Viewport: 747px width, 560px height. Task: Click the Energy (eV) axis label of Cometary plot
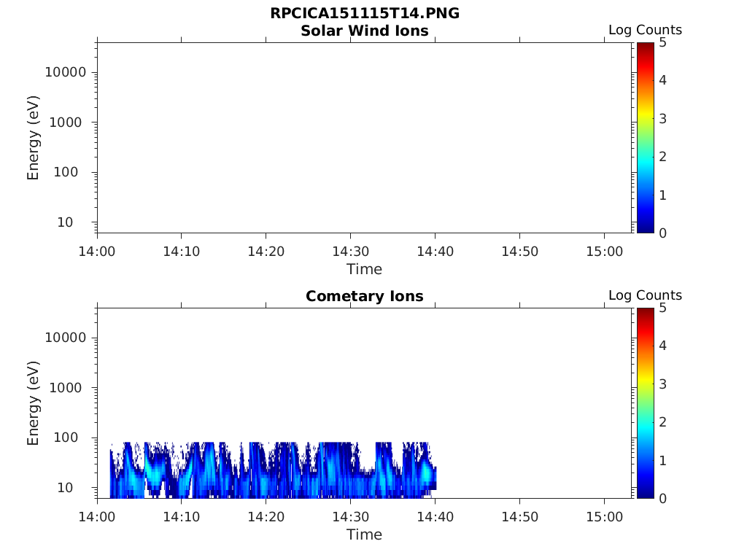[x=33, y=403]
